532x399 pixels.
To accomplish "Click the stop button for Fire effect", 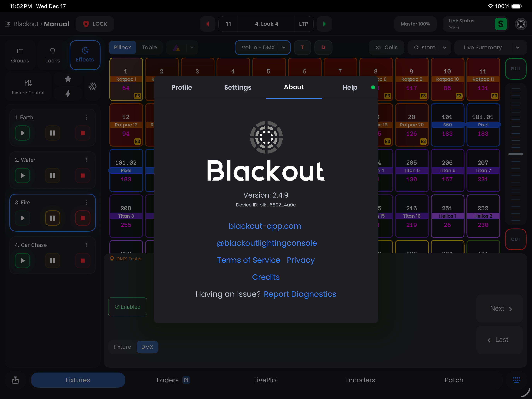I will (83, 218).
